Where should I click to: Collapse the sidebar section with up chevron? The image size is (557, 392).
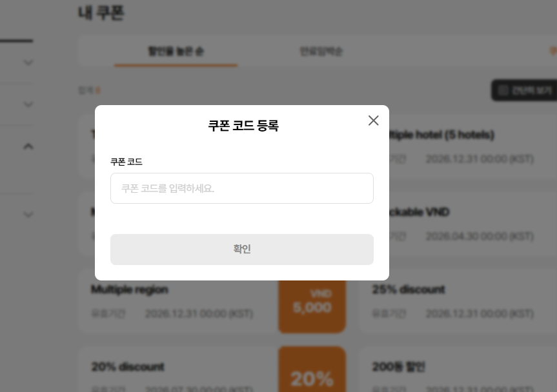[x=28, y=146]
